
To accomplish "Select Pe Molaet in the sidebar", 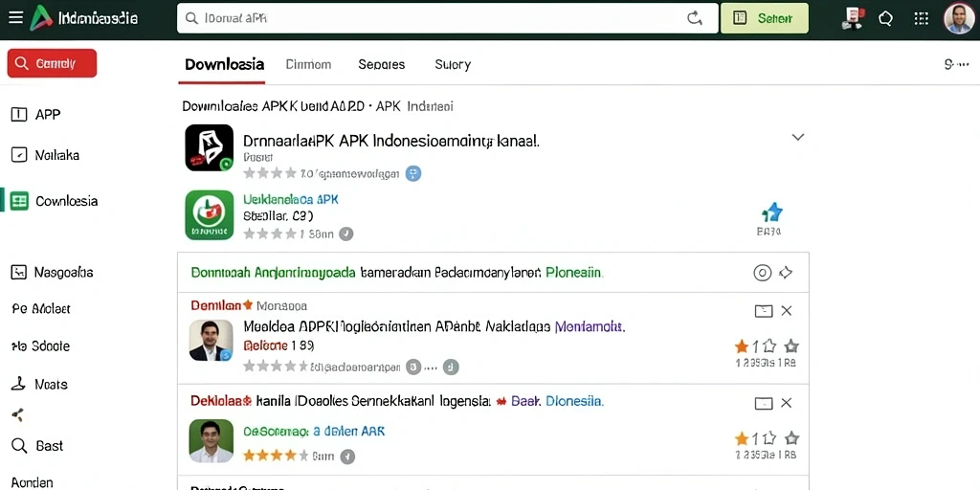I will click(41, 309).
